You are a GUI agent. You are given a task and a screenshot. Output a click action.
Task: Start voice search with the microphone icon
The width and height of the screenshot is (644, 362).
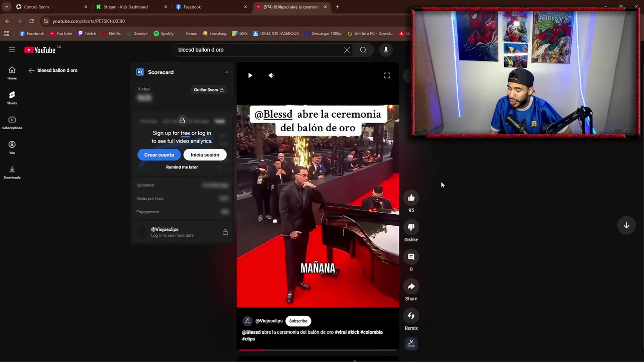tap(386, 50)
